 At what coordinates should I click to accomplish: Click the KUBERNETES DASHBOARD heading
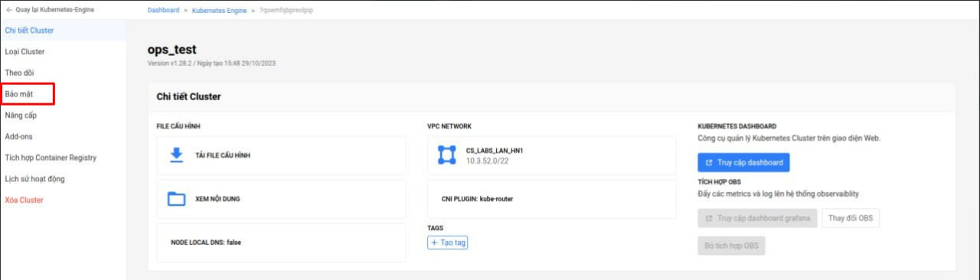737,126
